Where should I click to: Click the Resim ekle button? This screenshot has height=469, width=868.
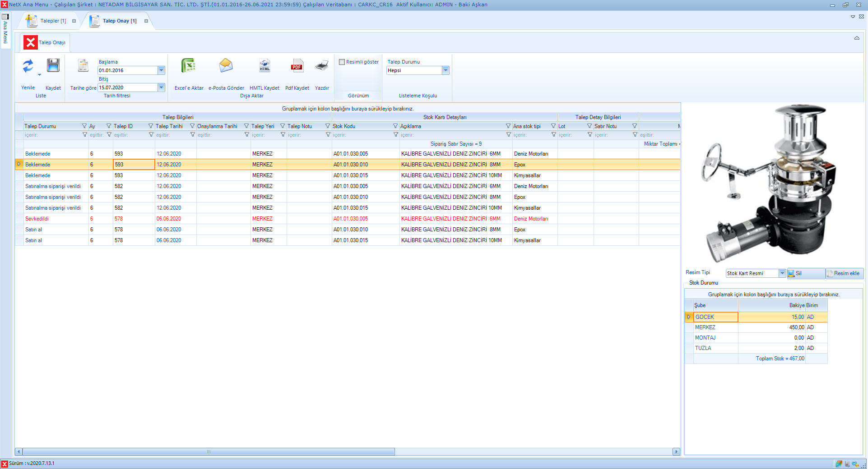[x=845, y=273]
